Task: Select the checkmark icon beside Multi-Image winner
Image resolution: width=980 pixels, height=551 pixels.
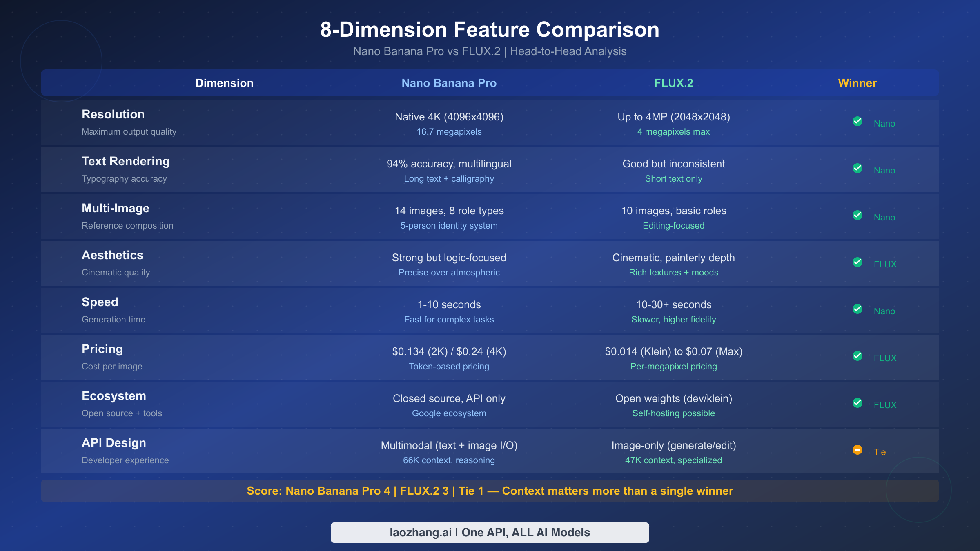Action: coord(857,215)
